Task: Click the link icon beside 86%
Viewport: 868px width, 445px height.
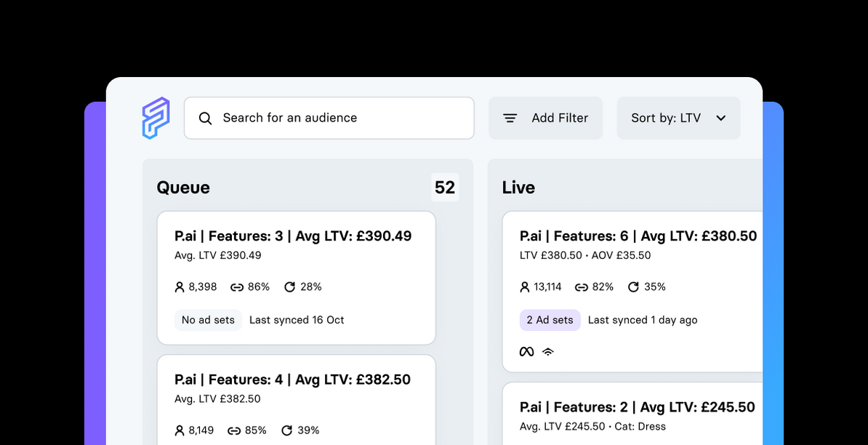Action: click(236, 287)
